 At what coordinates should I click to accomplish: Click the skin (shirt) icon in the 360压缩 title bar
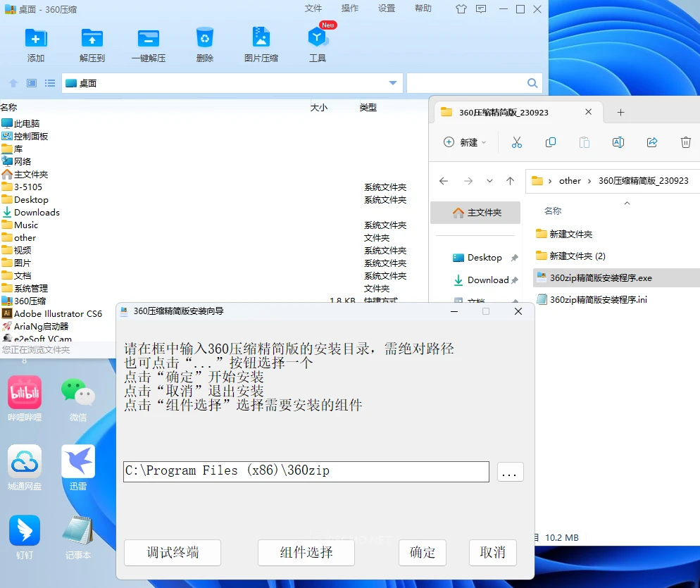click(461, 9)
